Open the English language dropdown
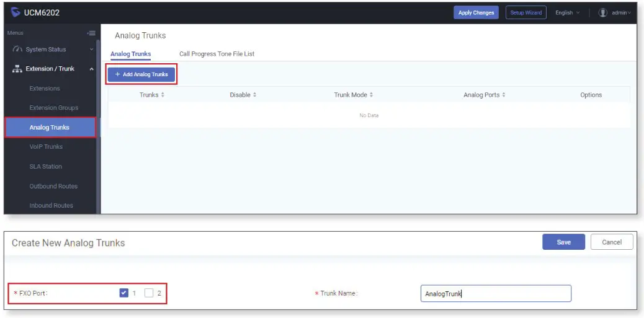The height and width of the screenshot is (318, 644). click(x=568, y=13)
